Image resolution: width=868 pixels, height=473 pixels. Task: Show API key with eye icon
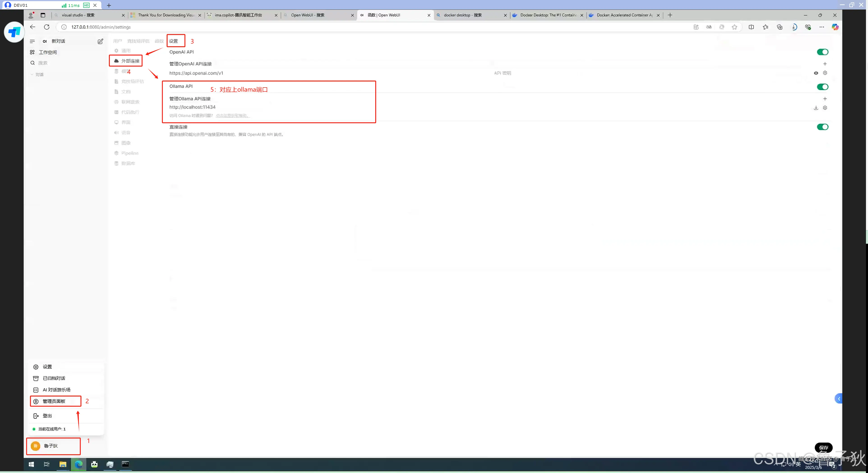pyautogui.click(x=816, y=73)
